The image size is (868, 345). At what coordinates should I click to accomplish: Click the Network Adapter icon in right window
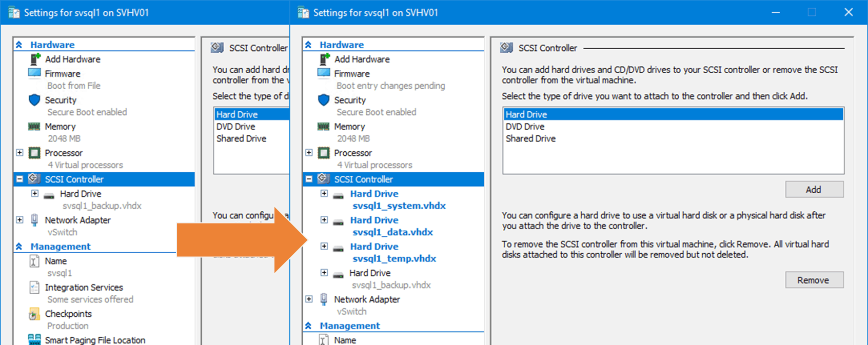point(324,299)
